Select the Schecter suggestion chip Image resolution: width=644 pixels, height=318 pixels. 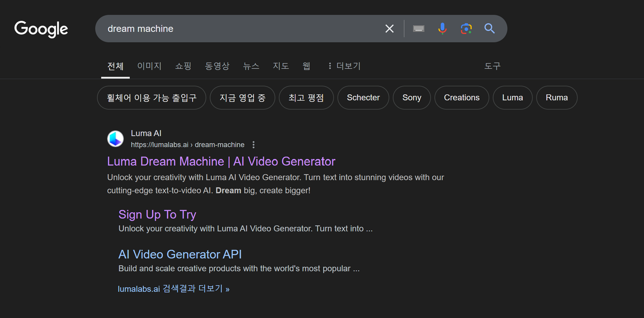coord(363,98)
